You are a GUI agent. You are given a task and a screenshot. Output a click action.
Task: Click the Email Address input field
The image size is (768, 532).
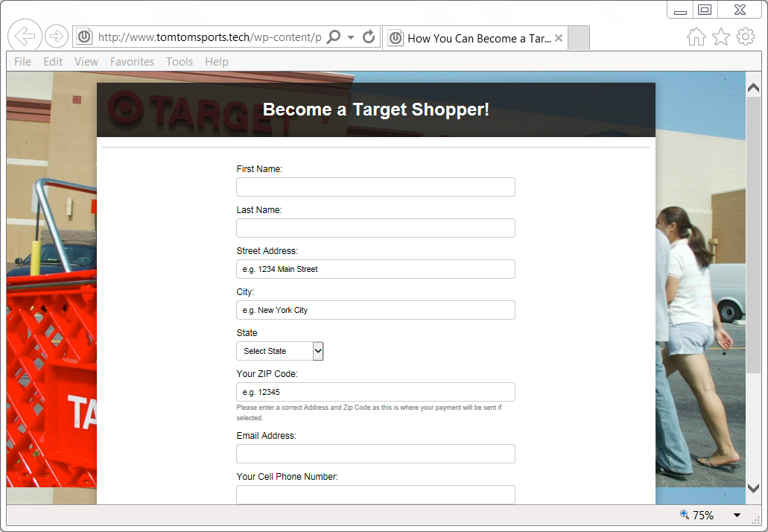[x=375, y=454]
